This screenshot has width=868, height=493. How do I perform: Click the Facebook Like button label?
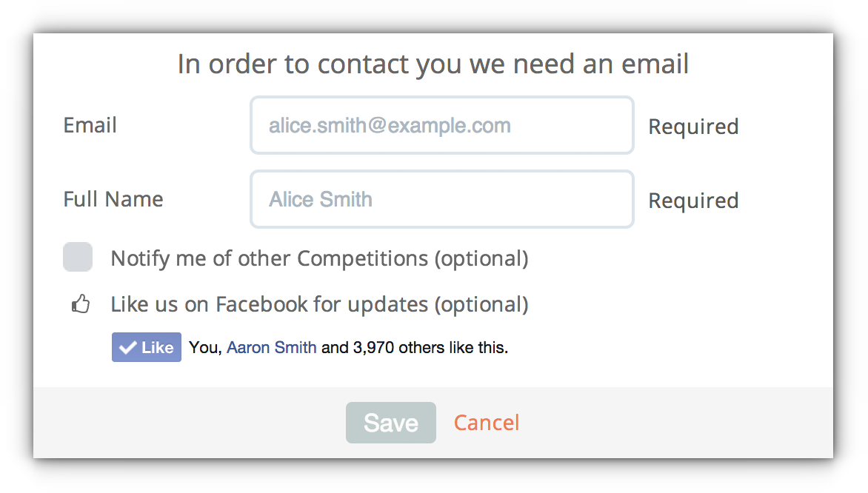pos(157,348)
